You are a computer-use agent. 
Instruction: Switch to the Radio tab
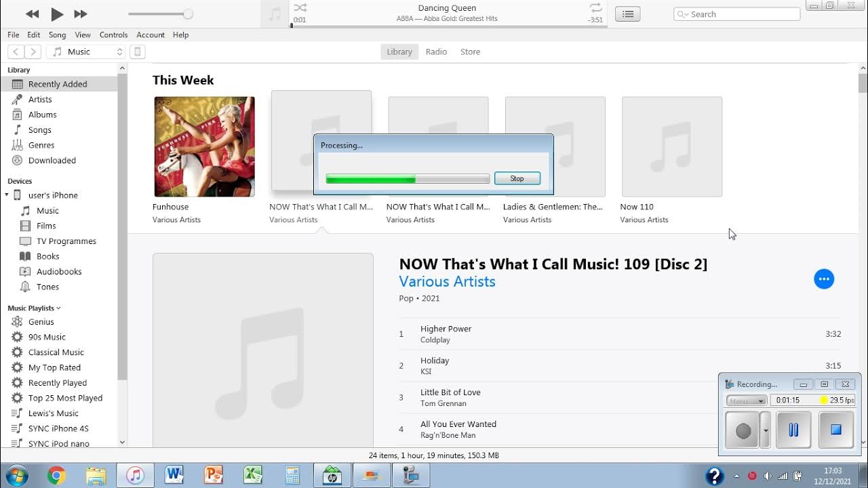[x=436, y=52]
